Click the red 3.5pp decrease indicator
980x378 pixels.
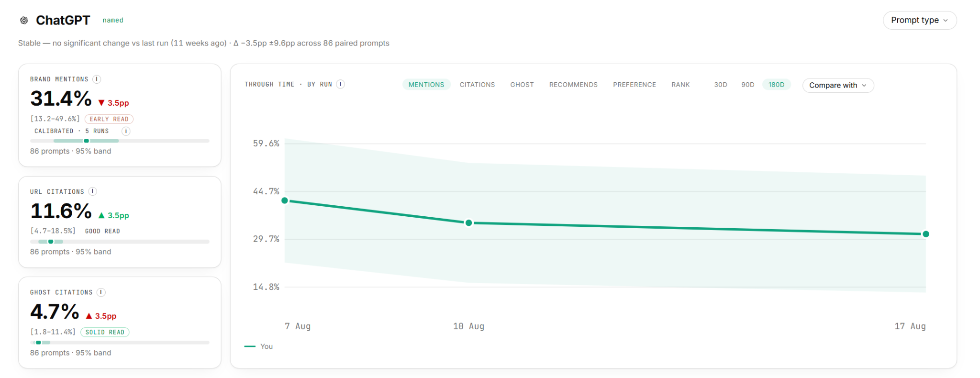(x=113, y=103)
